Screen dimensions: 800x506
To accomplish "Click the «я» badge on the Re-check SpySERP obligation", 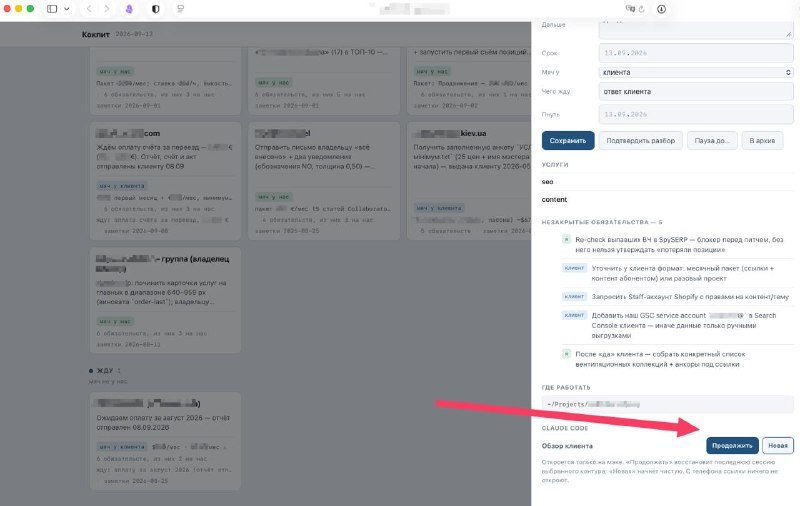I will [x=566, y=239].
